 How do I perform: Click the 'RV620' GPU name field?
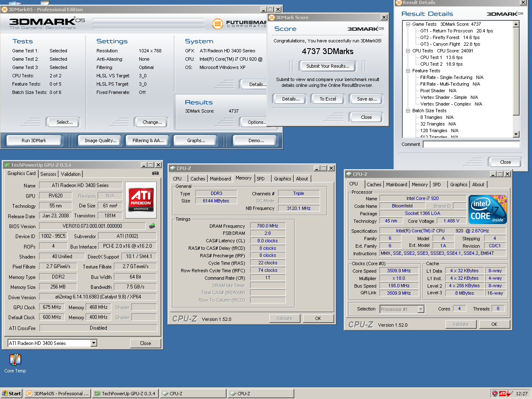point(55,195)
